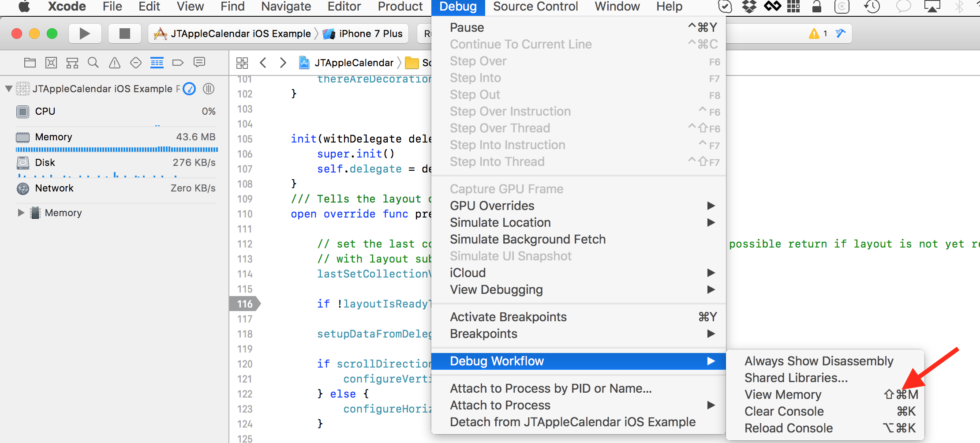This screenshot has height=443, width=980.
Task: Show the Issue navigator warning-triangle icon
Action: (115, 63)
